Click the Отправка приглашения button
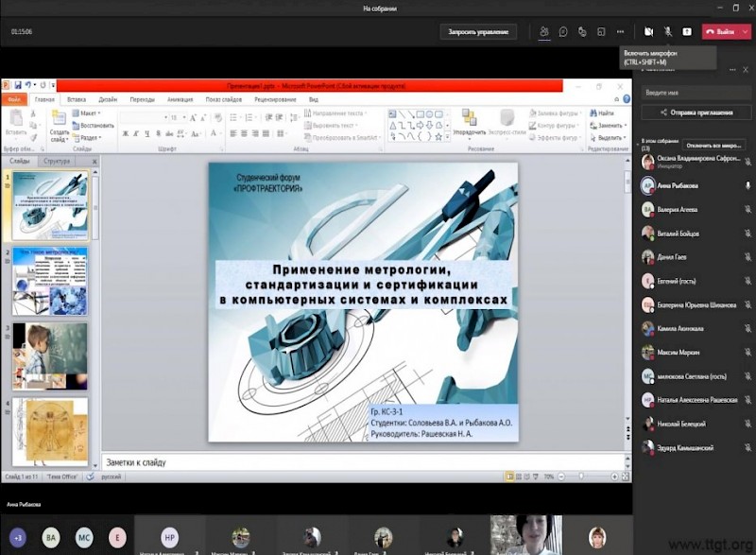756x555 pixels. point(696,113)
